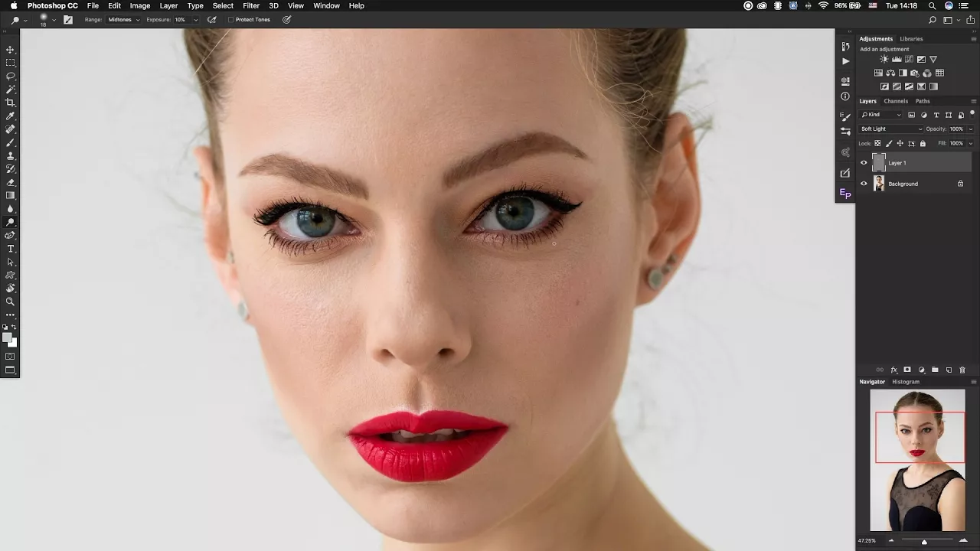
Task: Toggle lock position in Layers panel
Action: coord(900,143)
